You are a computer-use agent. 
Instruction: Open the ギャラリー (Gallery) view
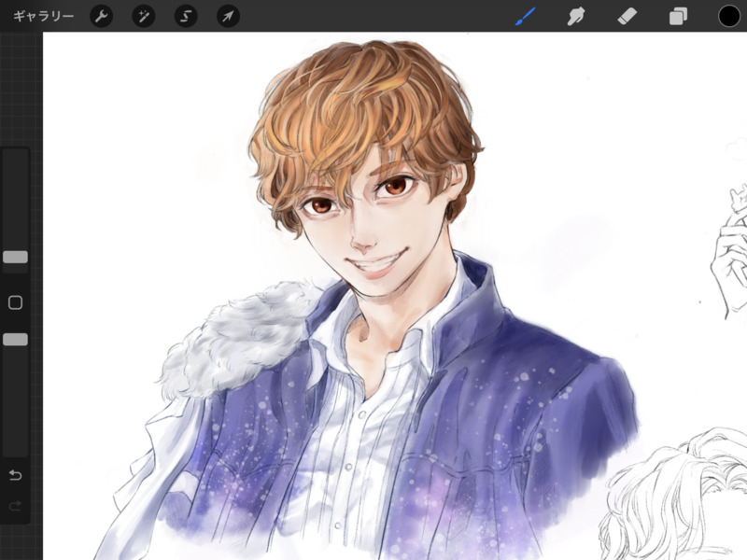(x=43, y=16)
